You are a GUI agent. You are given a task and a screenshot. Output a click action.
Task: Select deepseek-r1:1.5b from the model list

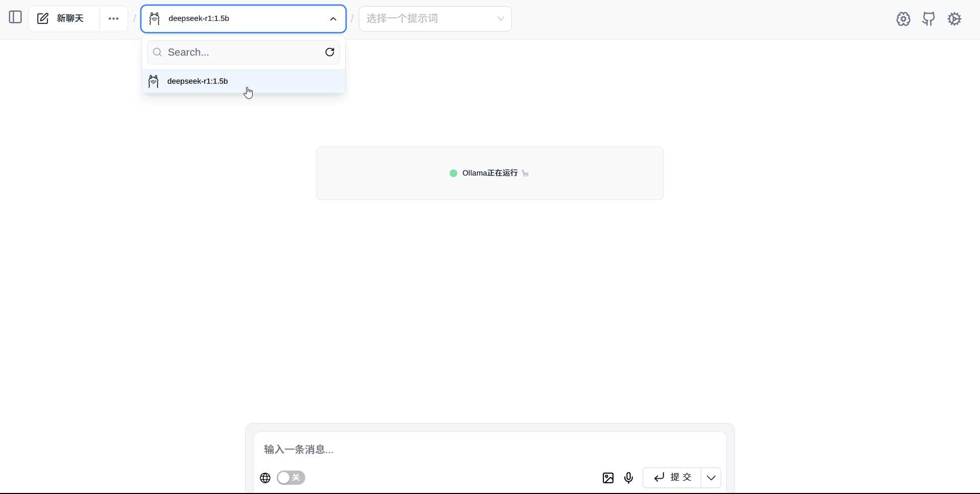(x=243, y=81)
